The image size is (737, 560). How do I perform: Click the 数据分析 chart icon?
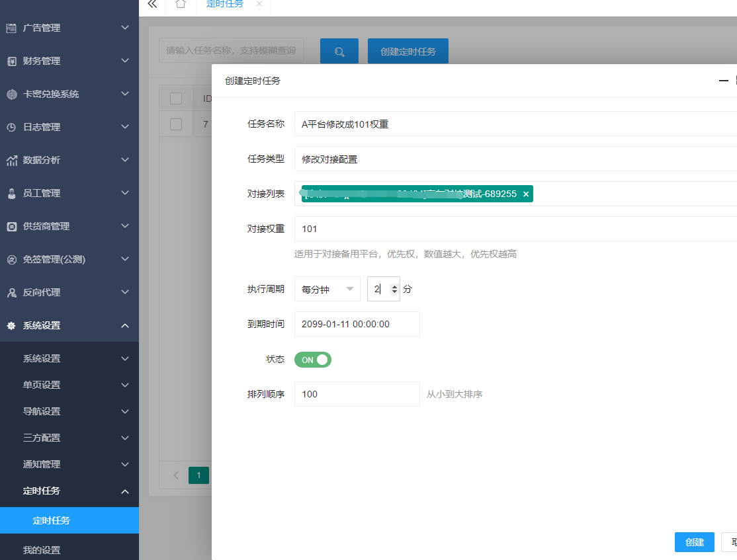(11, 161)
